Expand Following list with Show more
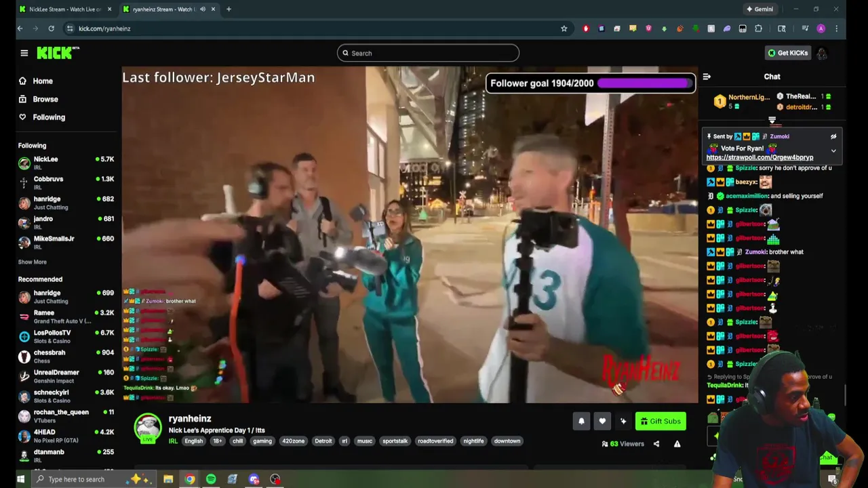This screenshot has width=868, height=488. [33, 262]
